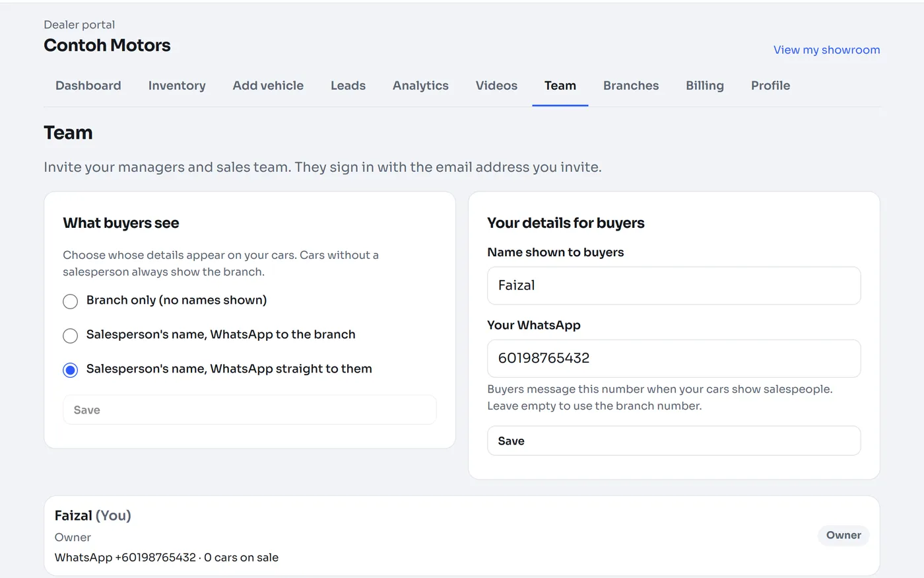Save the What buyers see setting
This screenshot has width=924, height=578.
pos(249,410)
